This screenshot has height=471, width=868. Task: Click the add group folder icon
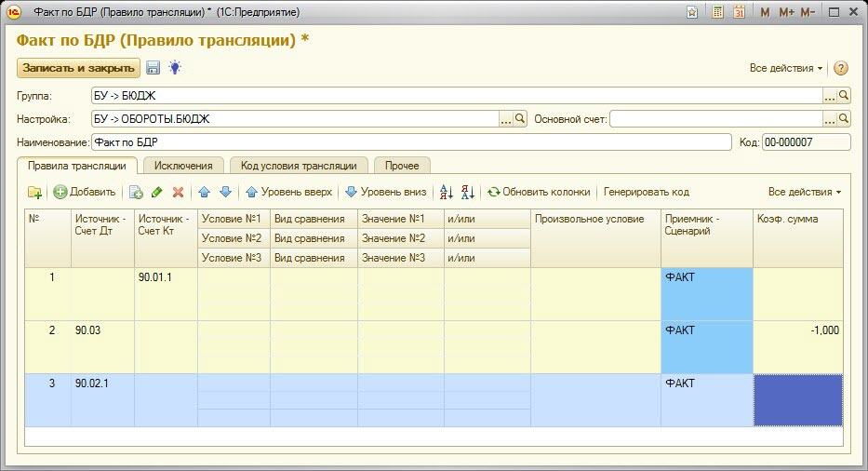click(x=34, y=192)
